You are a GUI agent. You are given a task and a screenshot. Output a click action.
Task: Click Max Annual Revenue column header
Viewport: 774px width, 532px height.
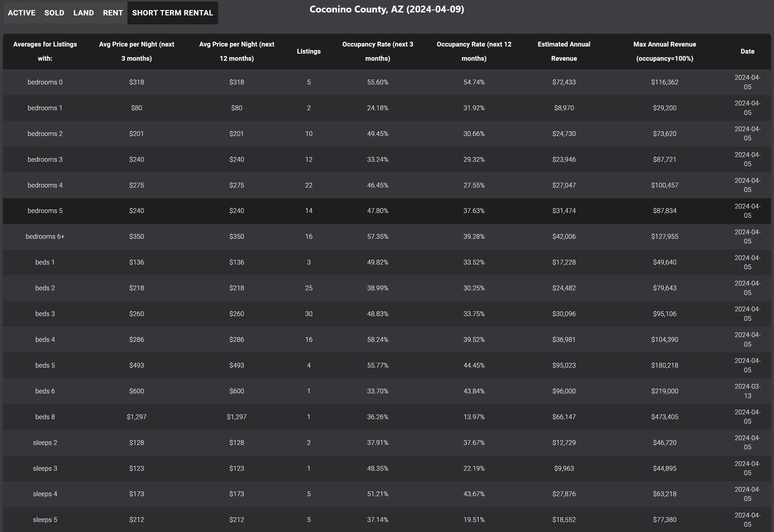tap(665, 51)
